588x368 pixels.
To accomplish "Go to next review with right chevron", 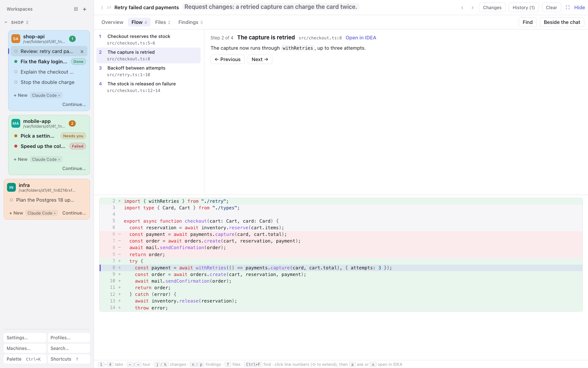I will tap(473, 7).
